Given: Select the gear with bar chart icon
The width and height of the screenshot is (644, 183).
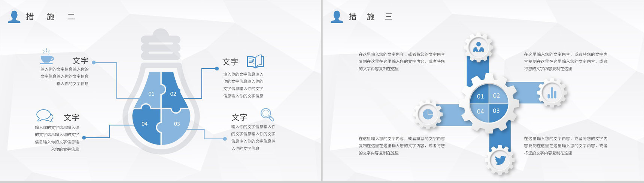Looking at the screenshot, I should 552,93.
